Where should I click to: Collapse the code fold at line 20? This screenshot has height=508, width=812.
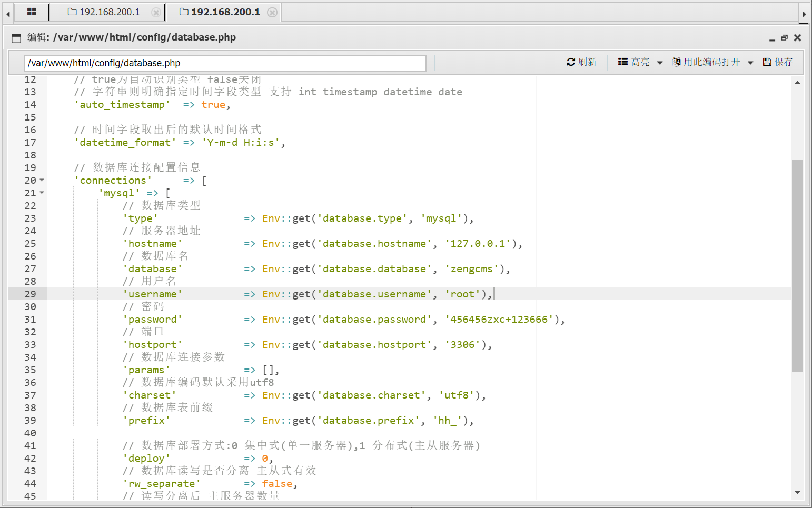pos(42,180)
